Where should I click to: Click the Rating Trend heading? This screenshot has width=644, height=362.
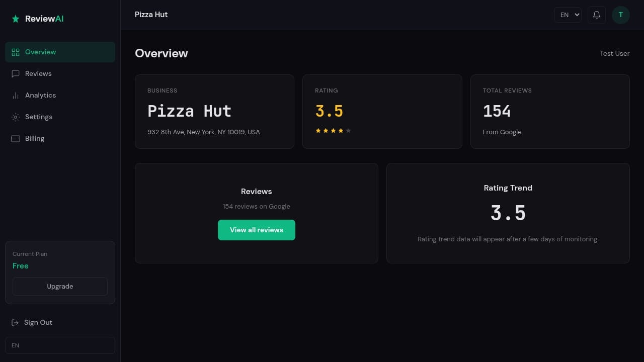[x=508, y=188]
